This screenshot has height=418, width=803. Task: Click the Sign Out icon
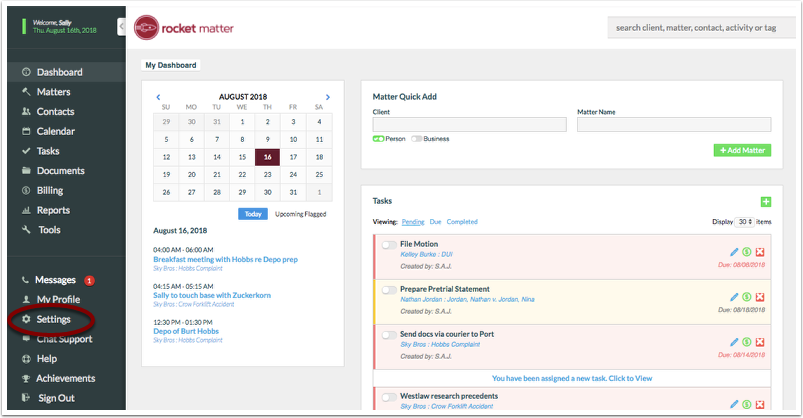(x=26, y=398)
